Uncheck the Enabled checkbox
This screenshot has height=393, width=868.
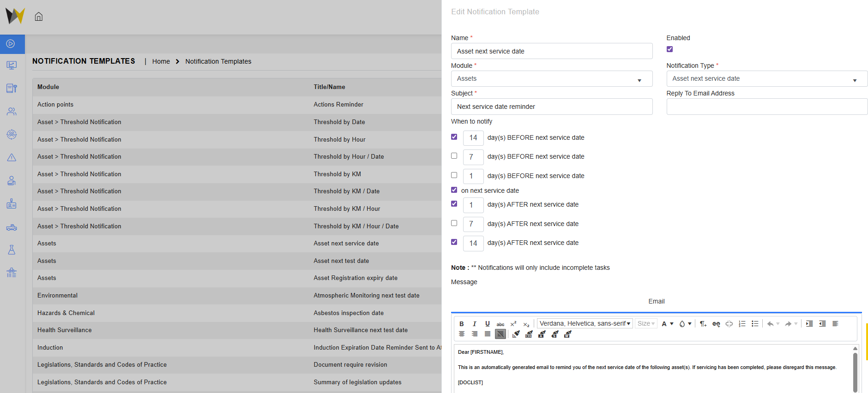[x=669, y=49]
